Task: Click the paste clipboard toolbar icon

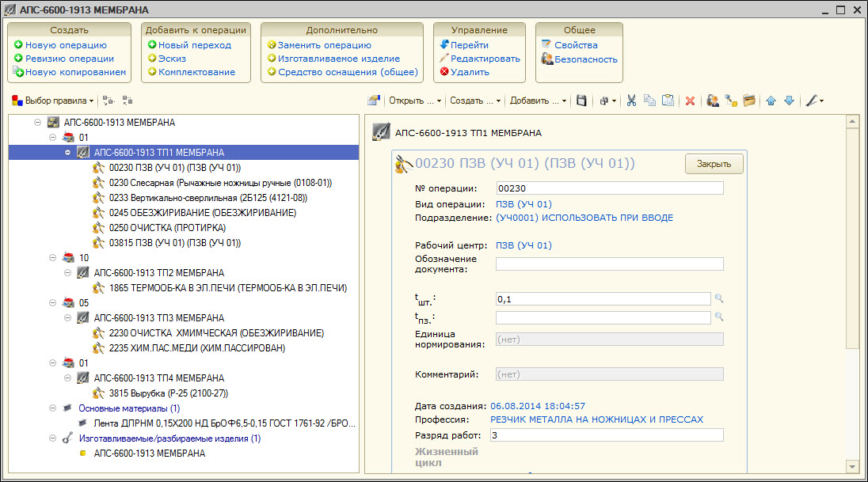Action: (x=668, y=101)
